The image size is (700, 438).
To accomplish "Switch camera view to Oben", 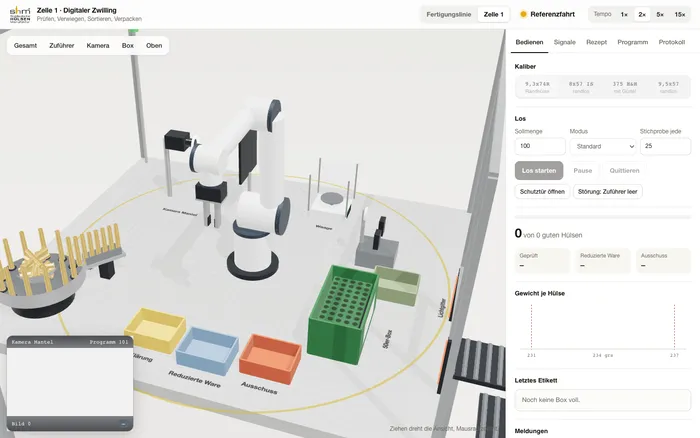I will click(154, 46).
